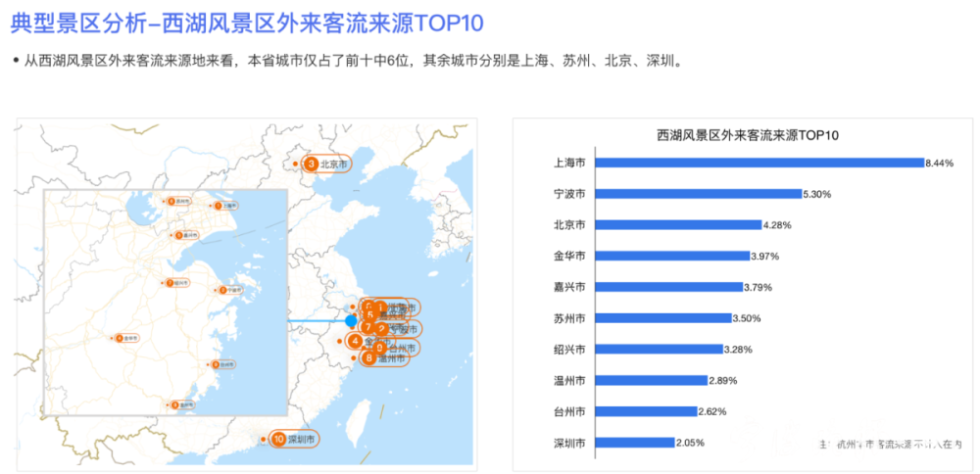This screenshot has height=474, width=980.
Task: Click the chart title 西湖风景区外来客流来源TOP10
Action: point(748,134)
